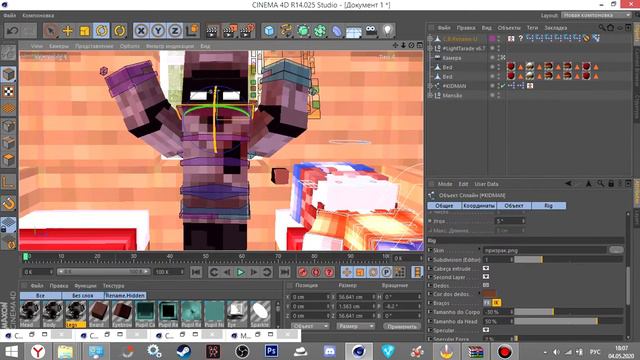
Task: Expand the #KIDMAN tree node
Action: pyautogui.click(x=430, y=86)
